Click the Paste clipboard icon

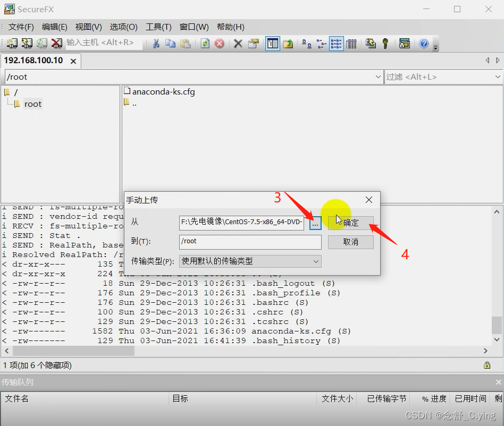pyautogui.click(x=186, y=44)
